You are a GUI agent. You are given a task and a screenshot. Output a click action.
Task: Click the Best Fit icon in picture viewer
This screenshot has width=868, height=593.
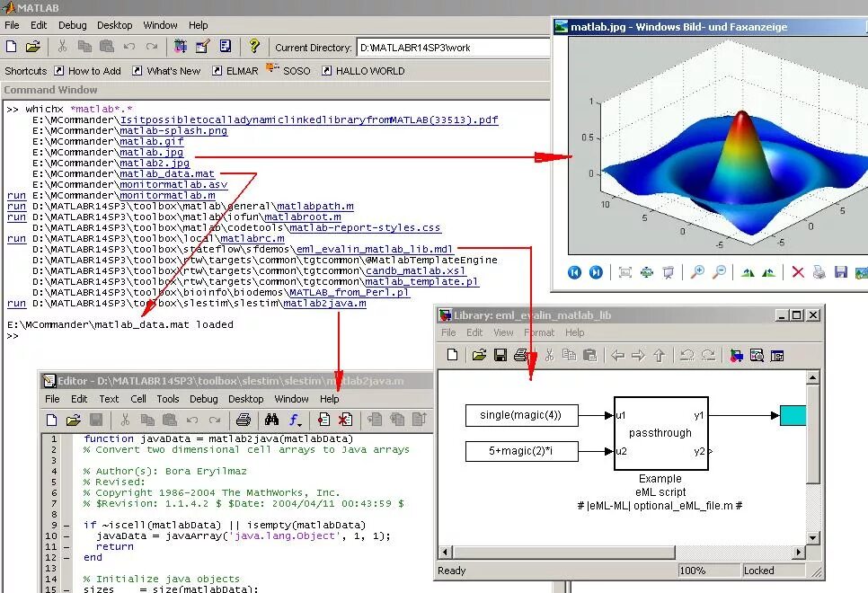(x=625, y=272)
